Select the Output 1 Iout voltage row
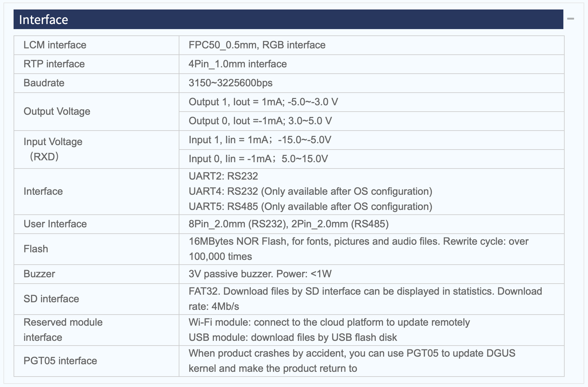588x387 pixels. tap(371, 102)
